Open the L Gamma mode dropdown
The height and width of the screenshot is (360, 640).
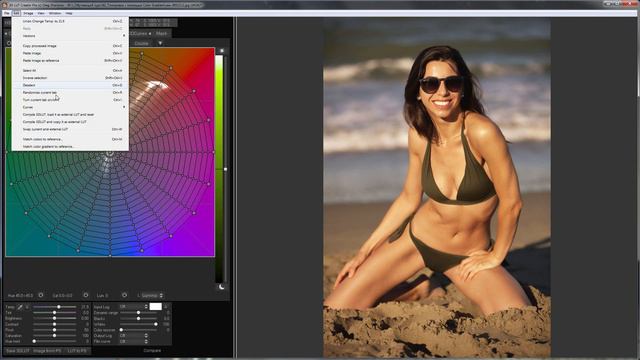[151, 295]
